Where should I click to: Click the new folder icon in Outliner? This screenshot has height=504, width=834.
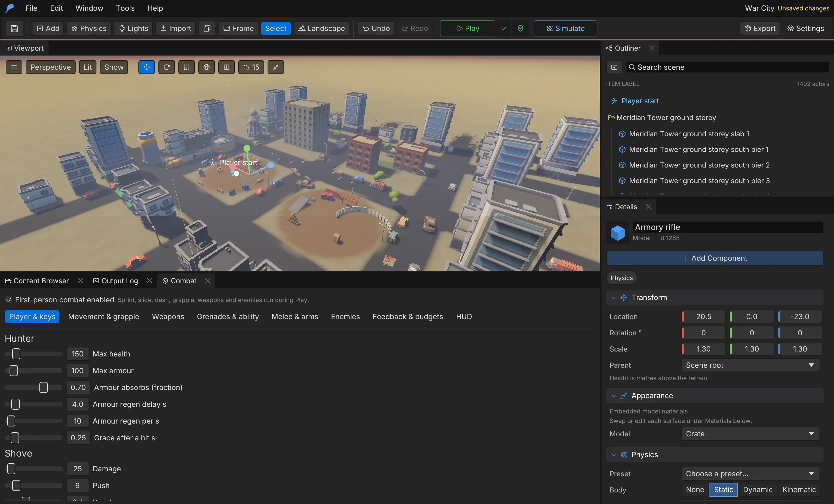(614, 67)
